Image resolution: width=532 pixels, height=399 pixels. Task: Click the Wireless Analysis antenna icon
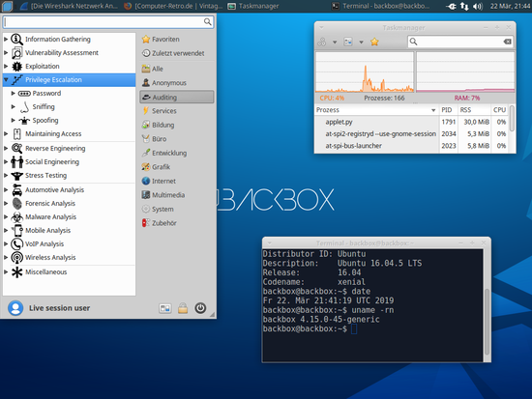tap(16, 258)
